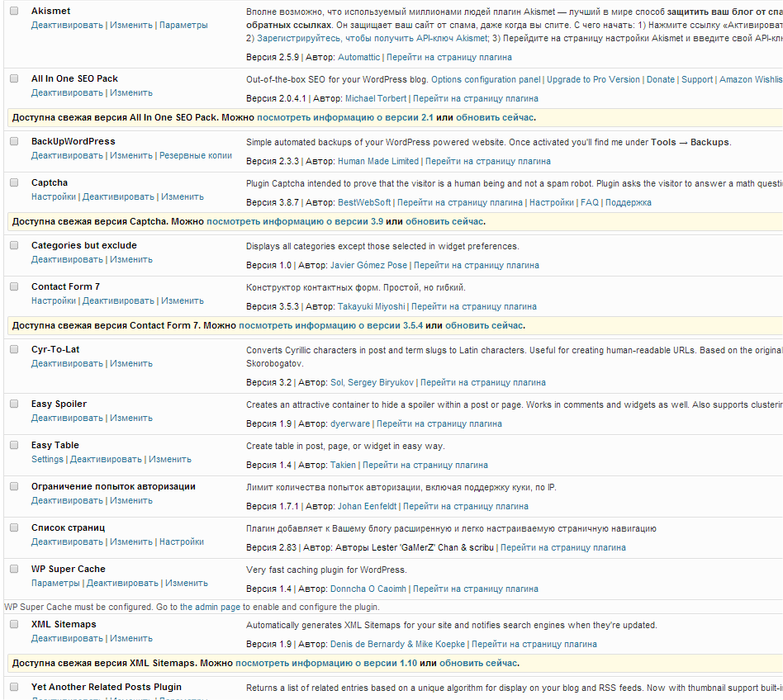This screenshot has width=783, height=700.
Task: Update All In One SEO Pack now
Action: click(x=495, y=118)
